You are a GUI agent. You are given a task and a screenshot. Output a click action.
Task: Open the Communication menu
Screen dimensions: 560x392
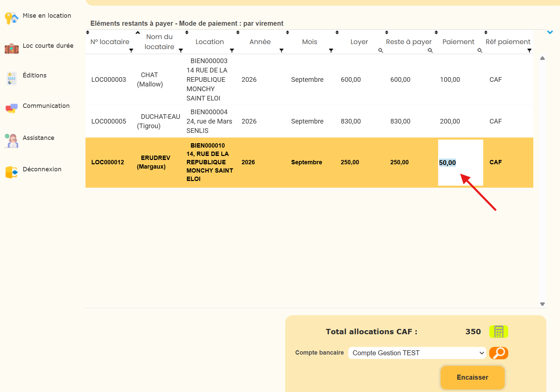[x=46, y=106]
